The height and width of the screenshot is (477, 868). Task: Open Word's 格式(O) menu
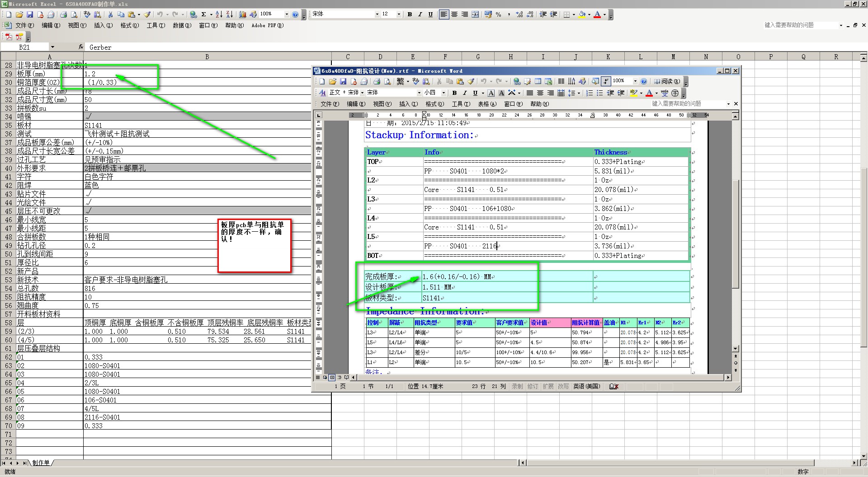(x=434, y=104)
